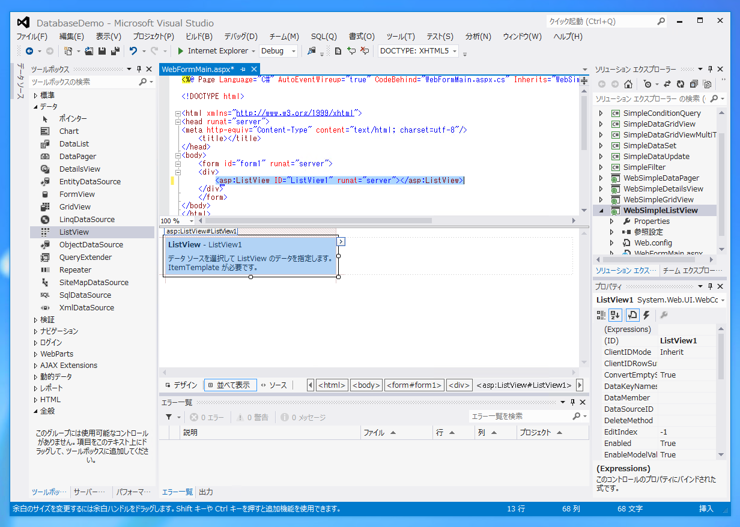Select WebSimpleGridView project in Solution Explorer
The height and width of the screenshot is (527, 740).
pos(658,200)
